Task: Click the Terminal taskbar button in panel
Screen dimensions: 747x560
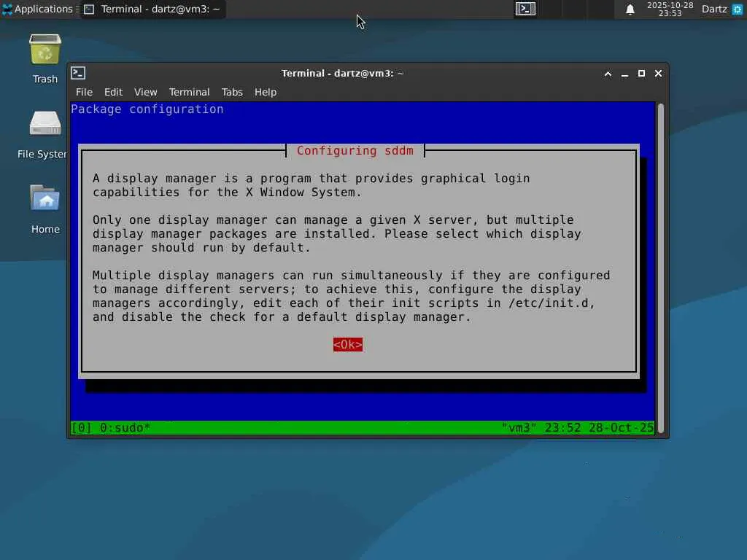Action: point(152,9)
